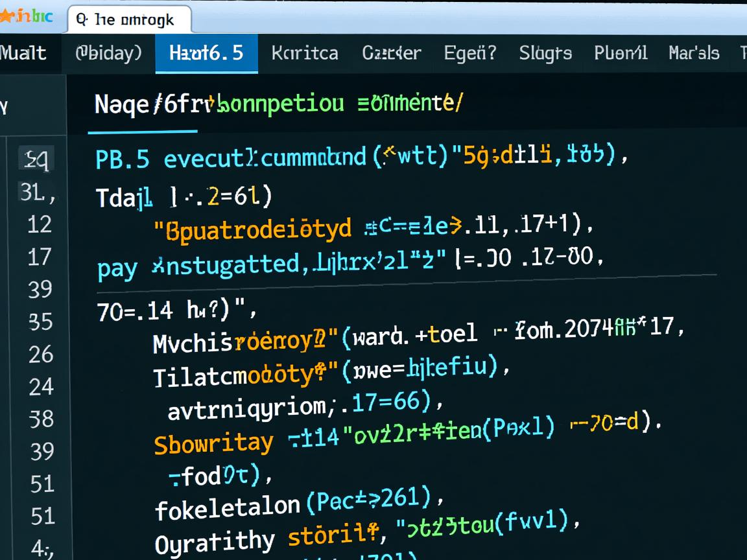Open the Mar'als tab
The image size is (747, 560).
694,53
